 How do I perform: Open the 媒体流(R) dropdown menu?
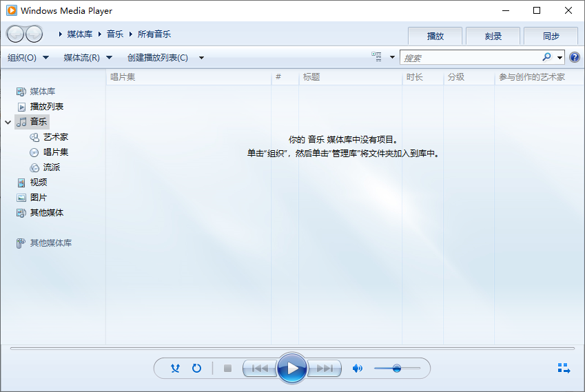(88, 58)
